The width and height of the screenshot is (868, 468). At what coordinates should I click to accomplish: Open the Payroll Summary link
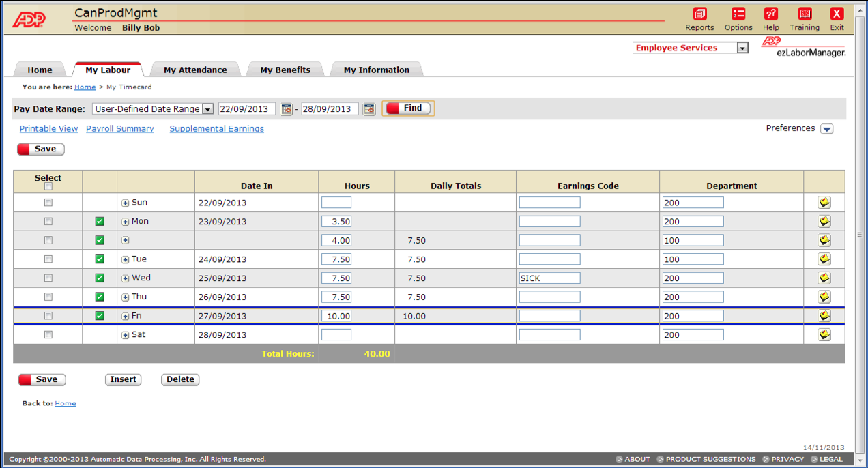(x=120, y=129)
